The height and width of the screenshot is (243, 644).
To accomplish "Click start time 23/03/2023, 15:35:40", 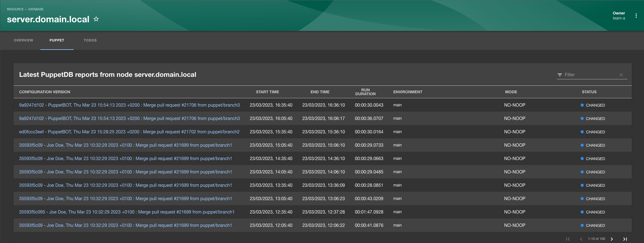I will [271, 132].
